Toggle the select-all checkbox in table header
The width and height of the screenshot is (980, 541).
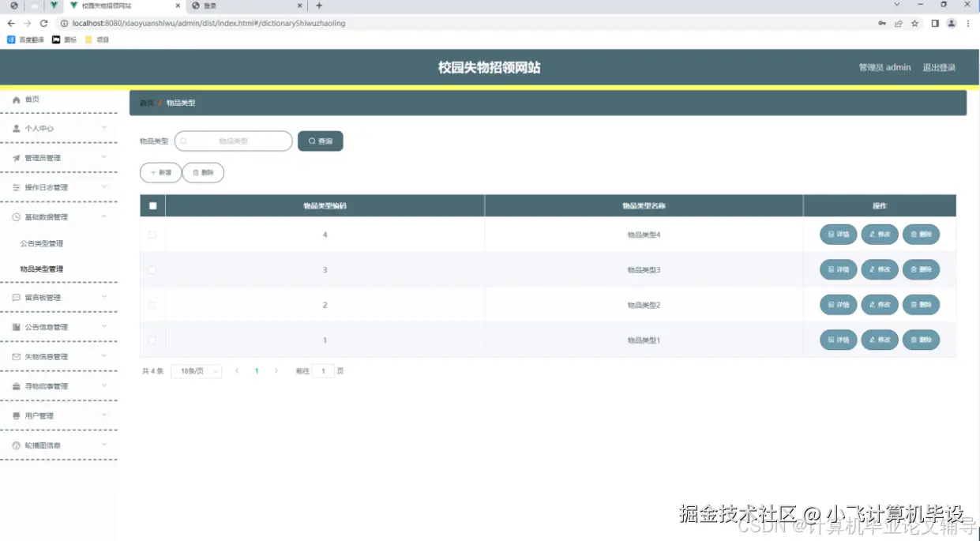click(152, 206)
